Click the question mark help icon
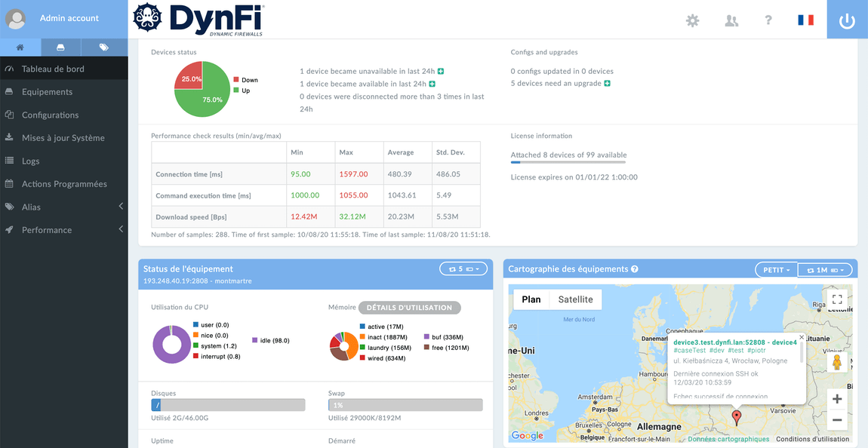Screen dimensions: 868x448 point(768,20)
